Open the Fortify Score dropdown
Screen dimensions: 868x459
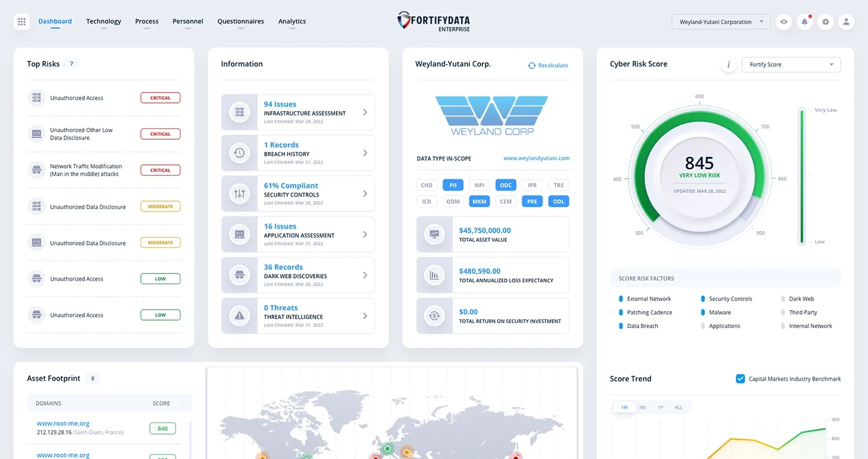coord(791,65)
